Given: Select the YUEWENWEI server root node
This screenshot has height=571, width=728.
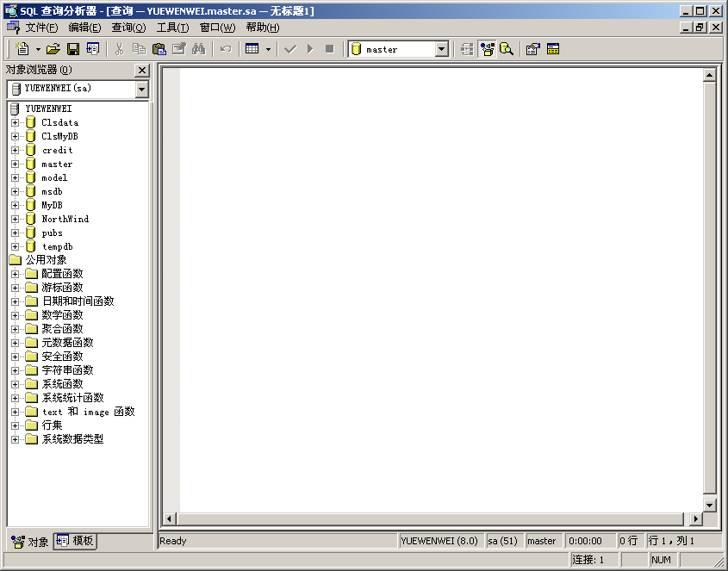Looking at the screenshot, I should [48, 109].
